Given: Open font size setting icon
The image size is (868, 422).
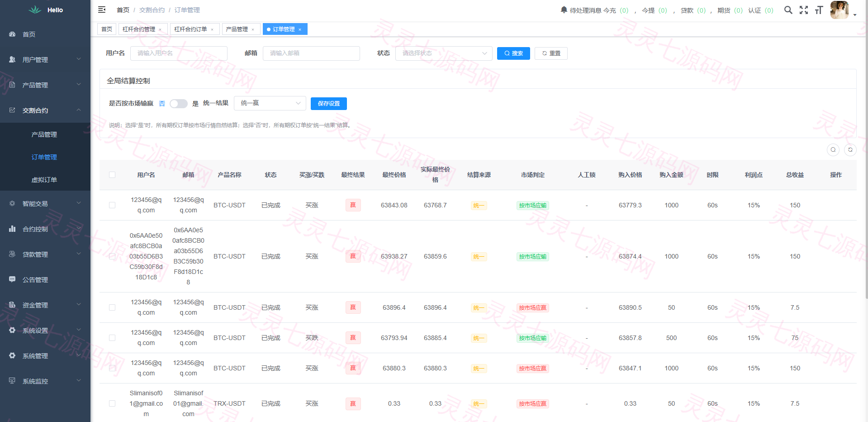Looking at the screenshot, I should pos(819,10).
